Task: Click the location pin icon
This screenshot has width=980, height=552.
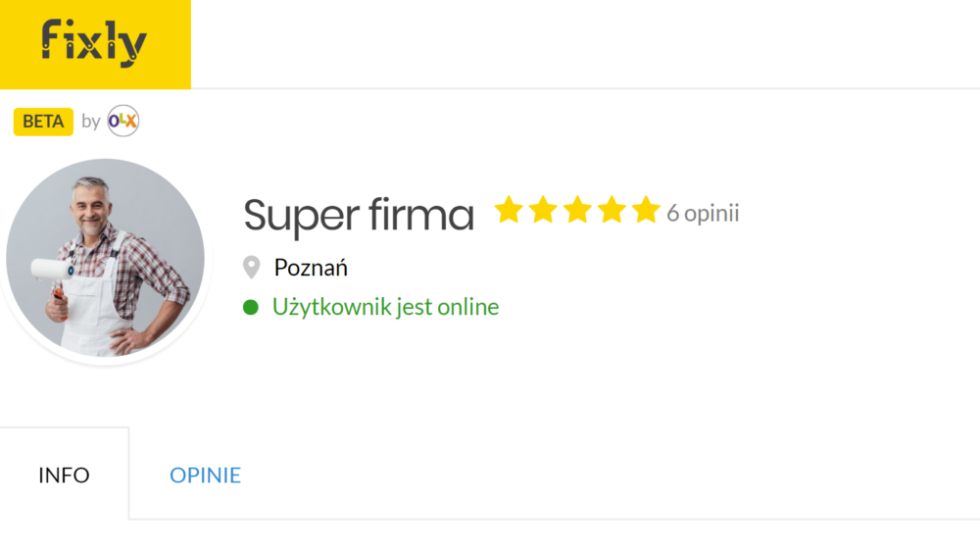Action: [251, 268]
